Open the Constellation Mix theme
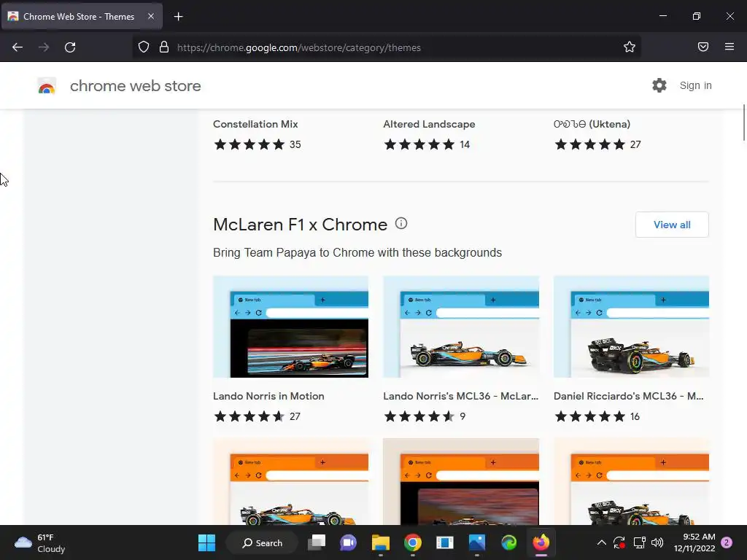The width and height of the screenshot is (747, 560). point(255,124)
